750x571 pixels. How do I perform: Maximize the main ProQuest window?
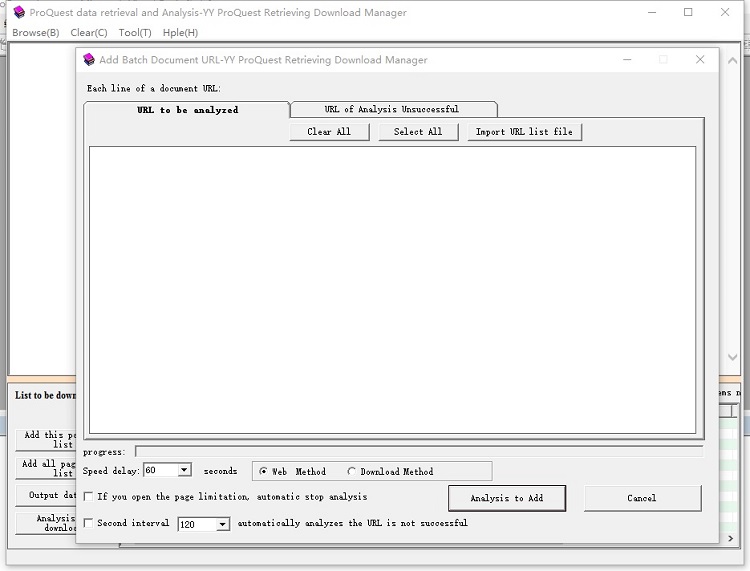[x=688, y=12]
